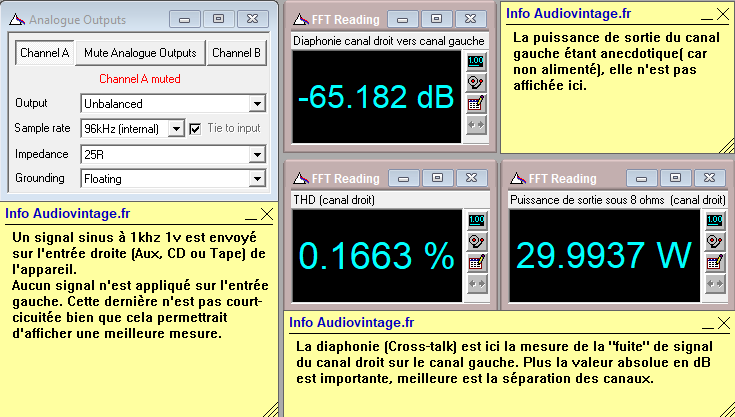Close THD FFT Reading window
Viewport: 735px width, 417px height.
(472, 178)
